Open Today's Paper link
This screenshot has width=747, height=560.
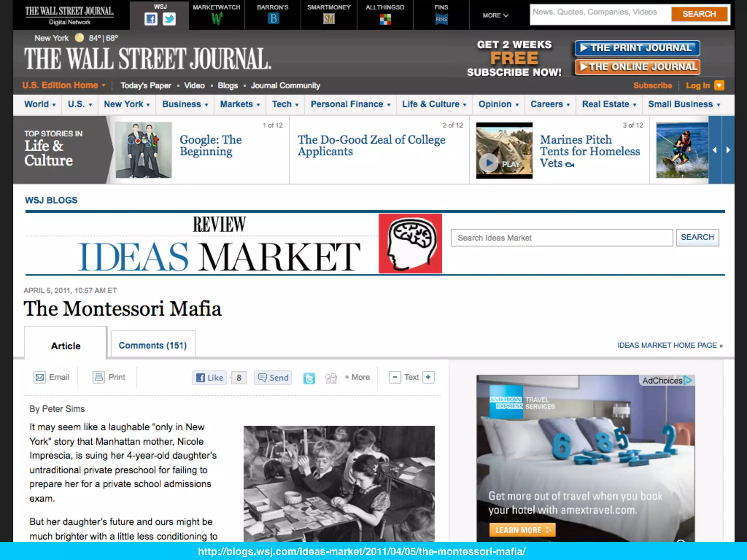[146, 86]
